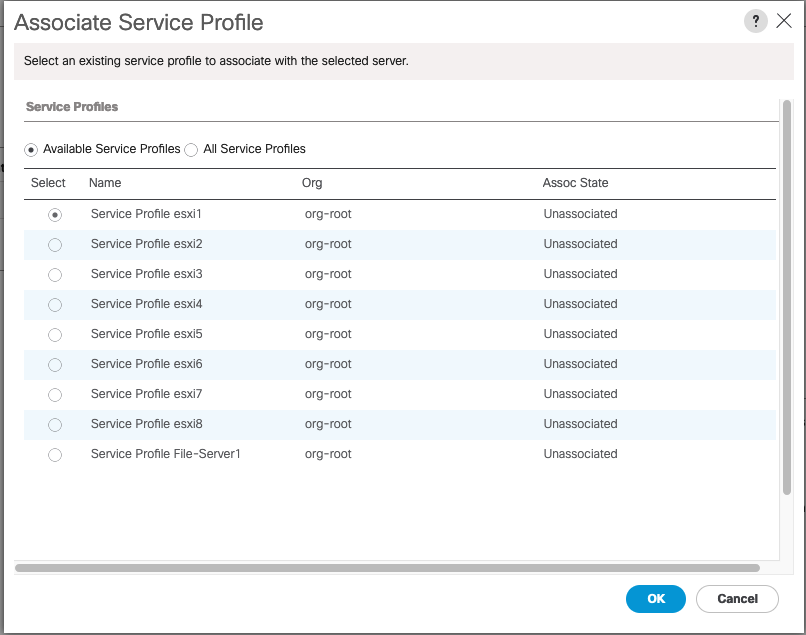The image size is (806, 635).
Task: Sort by the Org column header
Action: 312,183
